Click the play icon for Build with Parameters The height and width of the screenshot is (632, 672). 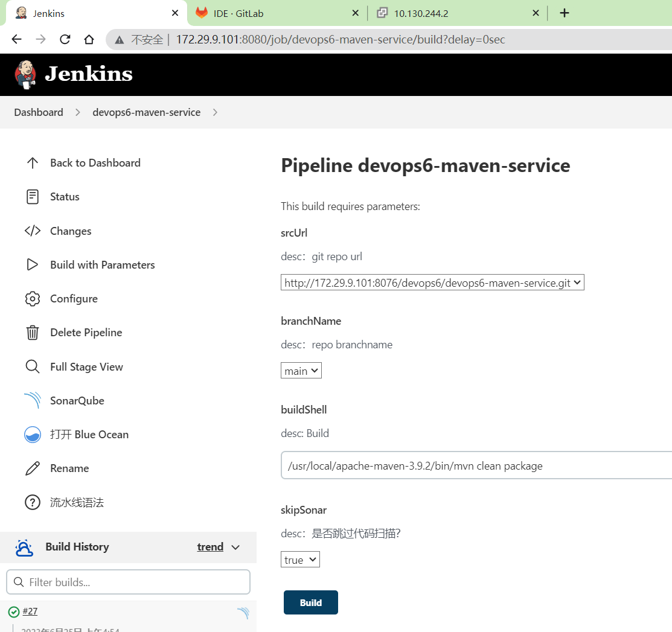[x=33, y=264]
